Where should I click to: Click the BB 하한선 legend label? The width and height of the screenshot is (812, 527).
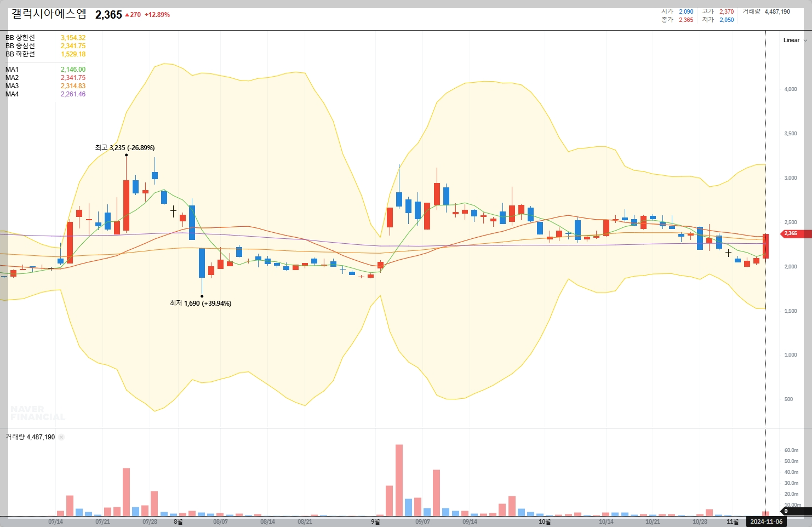point(20,54)
